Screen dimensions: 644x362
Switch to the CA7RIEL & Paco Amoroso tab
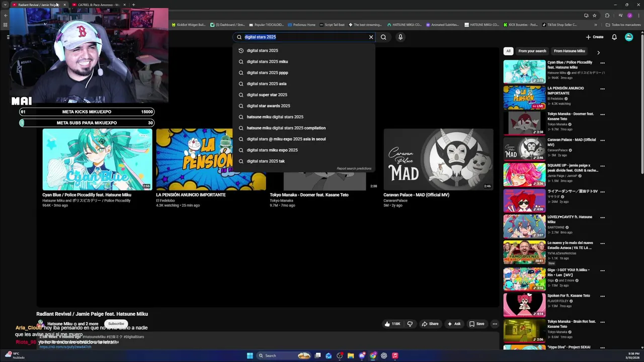(98, 5)
